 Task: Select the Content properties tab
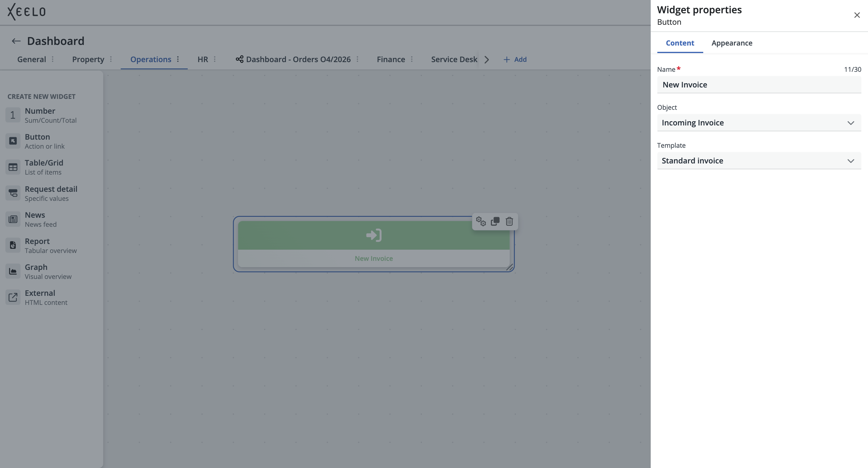tap(680, 43)
